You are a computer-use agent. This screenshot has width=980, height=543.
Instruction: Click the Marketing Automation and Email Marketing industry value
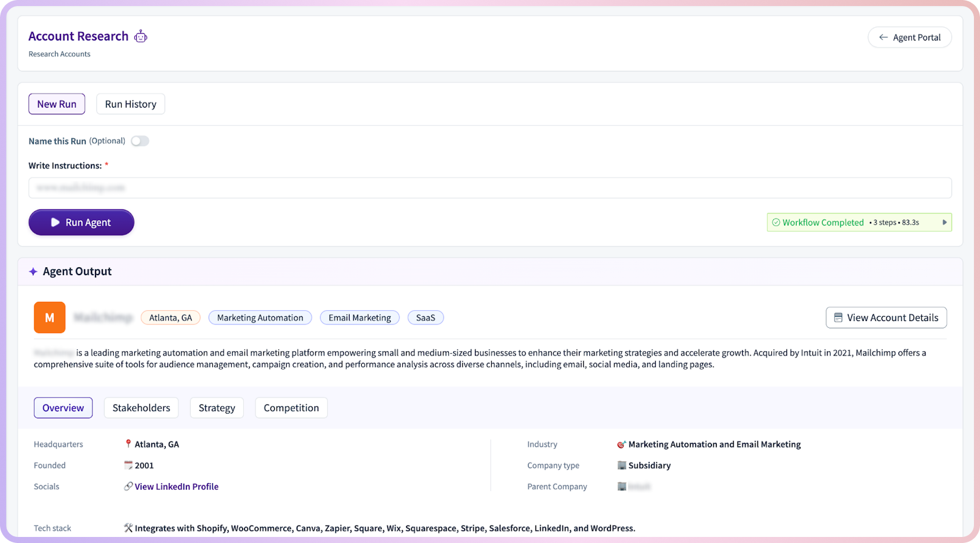point(714,444)
